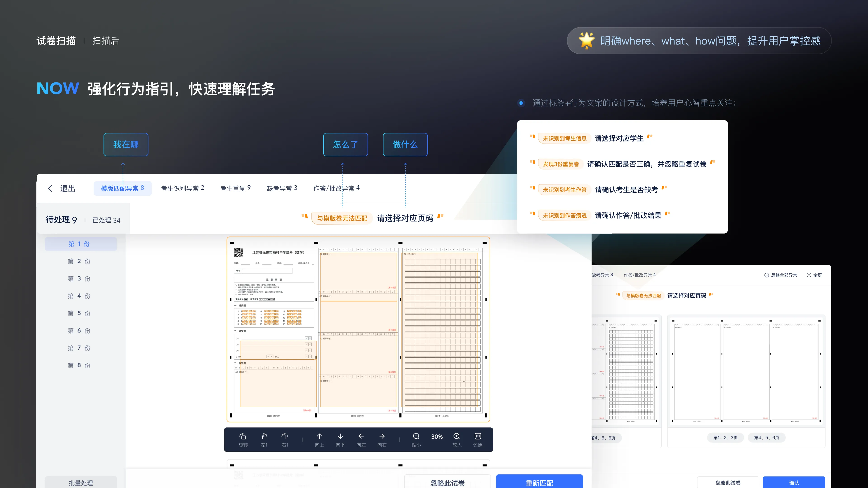Zoom out using the 缩小 magnifier
The height and width of the screenshot is (488, 868).
[416, 436]
